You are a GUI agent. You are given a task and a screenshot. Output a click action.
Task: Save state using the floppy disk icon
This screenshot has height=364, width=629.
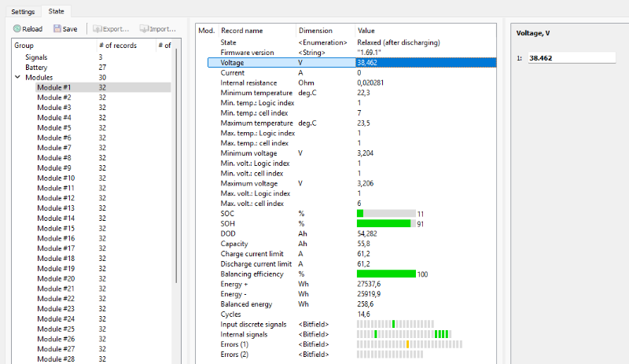(x=57, y=28)
